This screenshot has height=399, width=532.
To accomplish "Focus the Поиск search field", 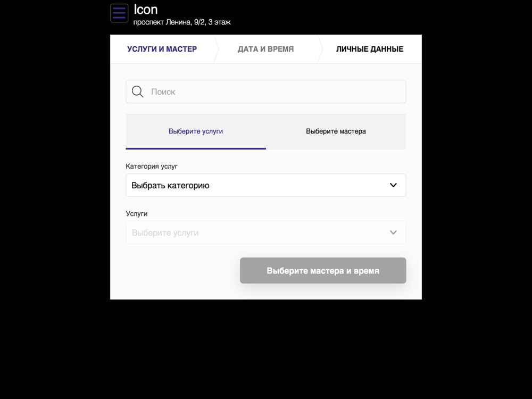I will click(265, 92).
